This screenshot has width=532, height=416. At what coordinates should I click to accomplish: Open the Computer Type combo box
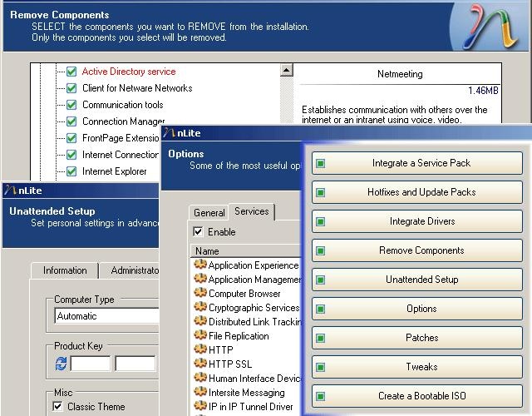click(106, 316)
